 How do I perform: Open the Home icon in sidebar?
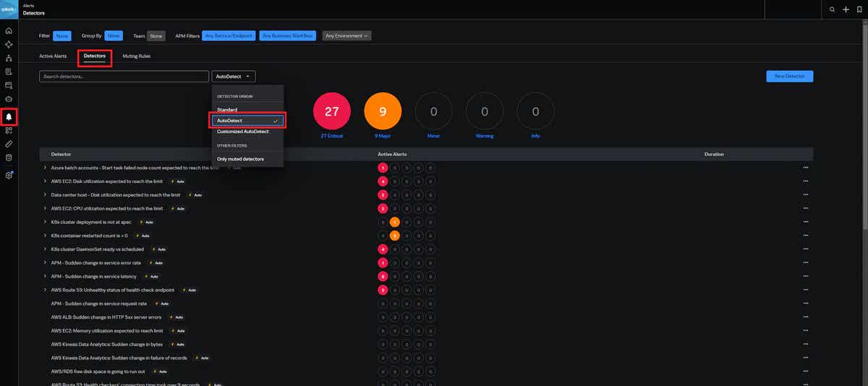click(x=9, y=31)
